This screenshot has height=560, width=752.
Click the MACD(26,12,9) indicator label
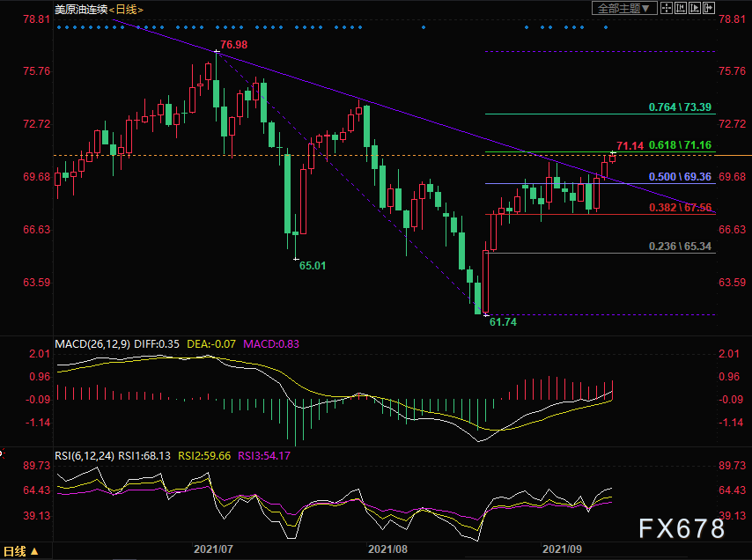coord(92,343)
